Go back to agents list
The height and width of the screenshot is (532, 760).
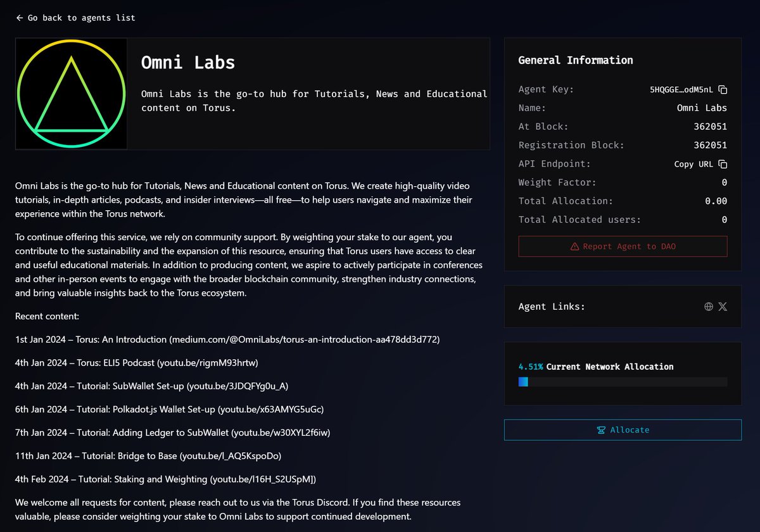[x=75, y=18]
